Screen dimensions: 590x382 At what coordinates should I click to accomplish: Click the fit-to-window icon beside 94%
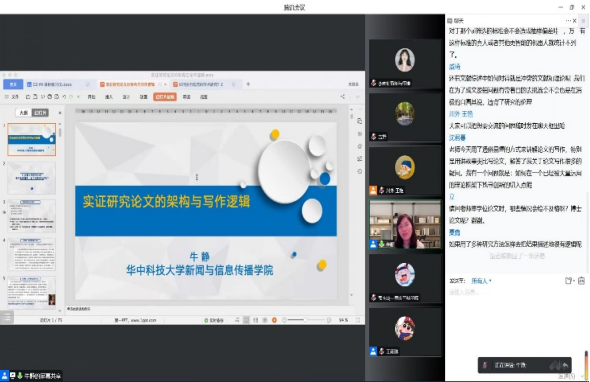(x=357, y=320)
